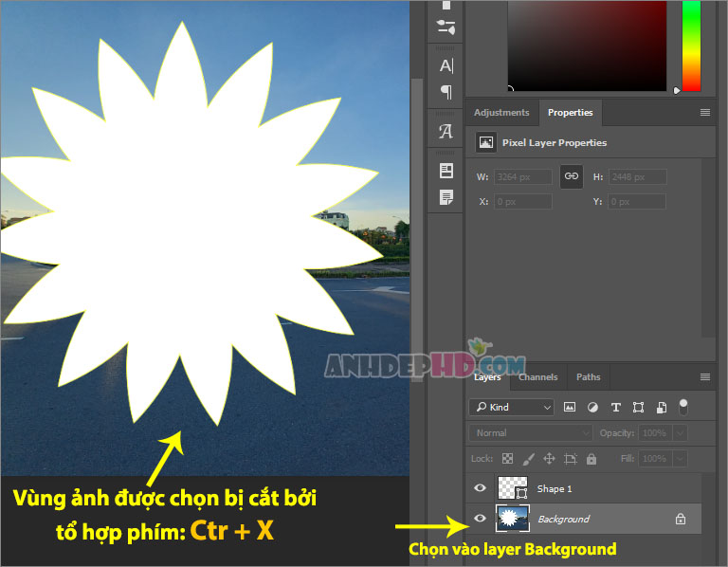Viewport: 728px width, 567px height.
Task: Switch to the Channels tab
Action: coord(538,377)
